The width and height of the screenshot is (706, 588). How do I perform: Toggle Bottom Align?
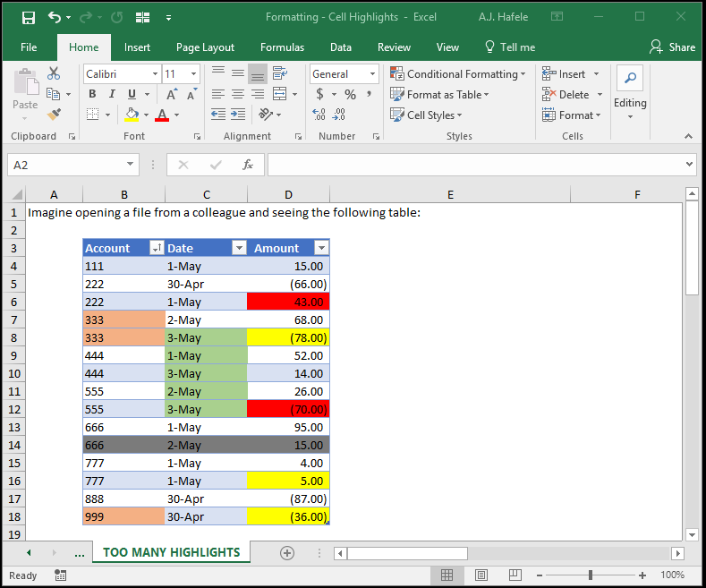coord(258,73)
